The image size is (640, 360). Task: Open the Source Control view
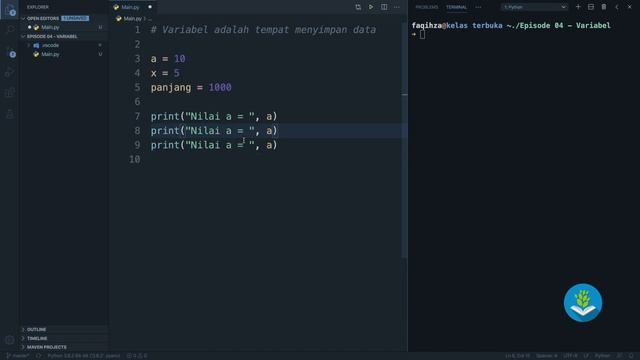tap(10, 52)
